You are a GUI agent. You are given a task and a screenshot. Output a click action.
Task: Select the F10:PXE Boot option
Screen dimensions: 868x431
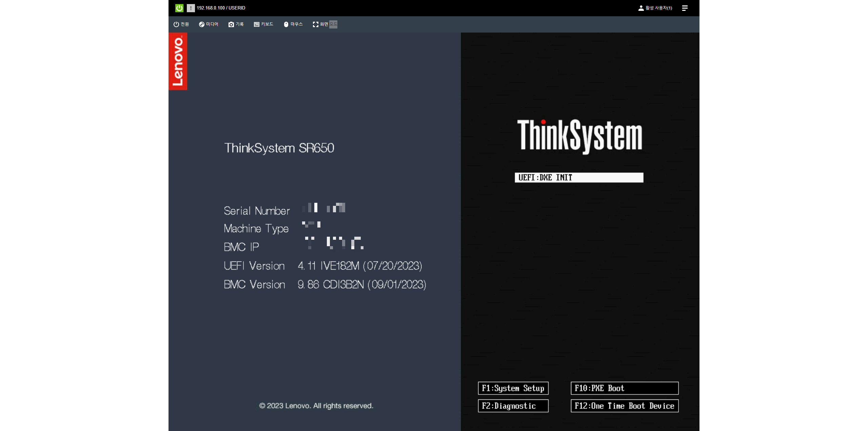click(x=624, y=388)
